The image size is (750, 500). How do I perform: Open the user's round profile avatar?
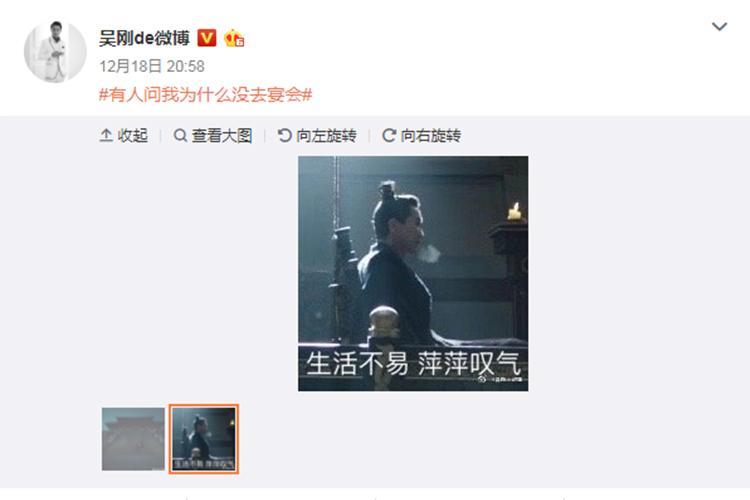coord(55,51)
